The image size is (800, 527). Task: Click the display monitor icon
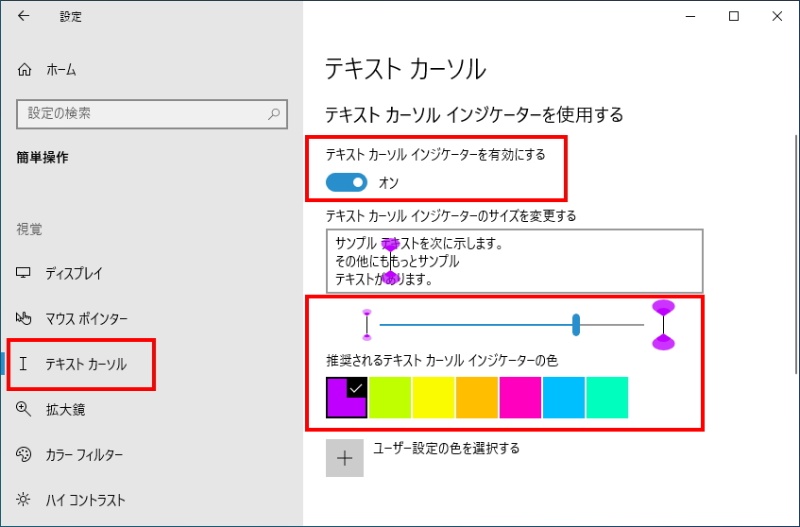click(23, 273)
